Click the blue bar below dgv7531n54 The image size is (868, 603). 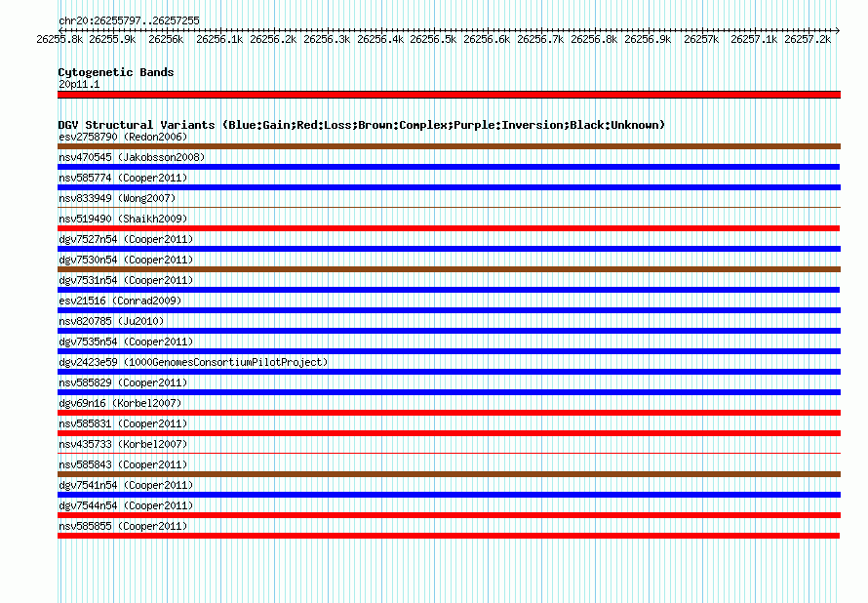(449, 290)
